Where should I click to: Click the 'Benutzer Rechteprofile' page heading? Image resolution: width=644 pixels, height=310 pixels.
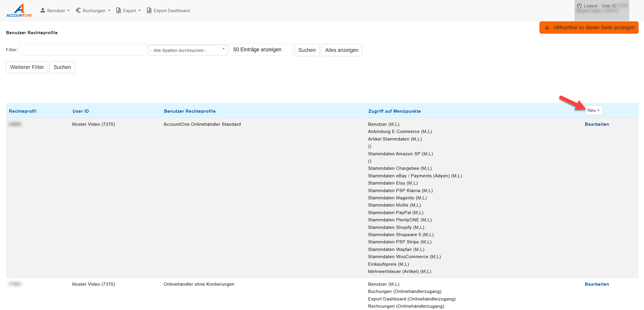tap(32, 33)
